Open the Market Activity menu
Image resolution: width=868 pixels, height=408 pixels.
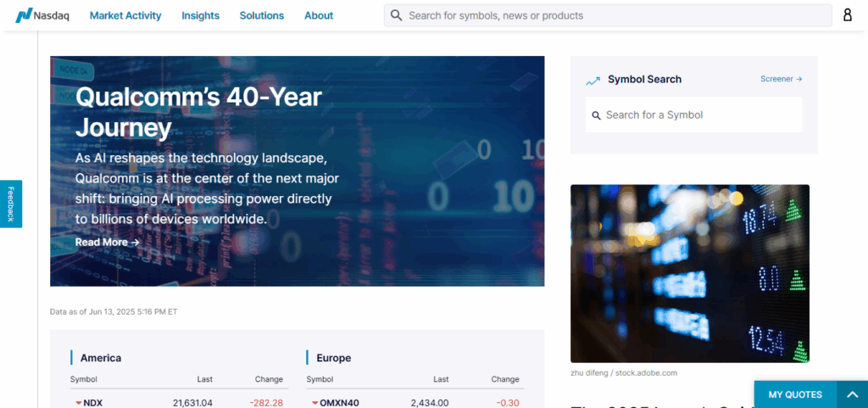pyautogui.click(x=125, y=15)
